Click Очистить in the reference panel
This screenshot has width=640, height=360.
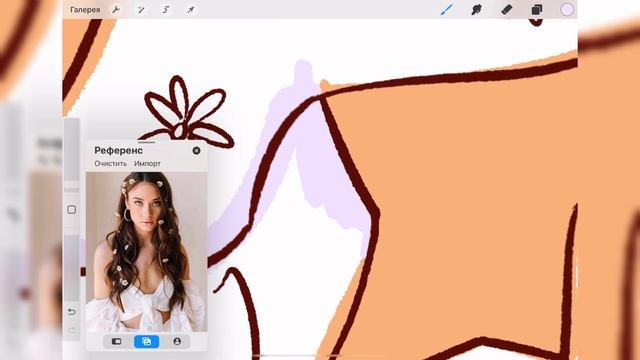point(111,163)
